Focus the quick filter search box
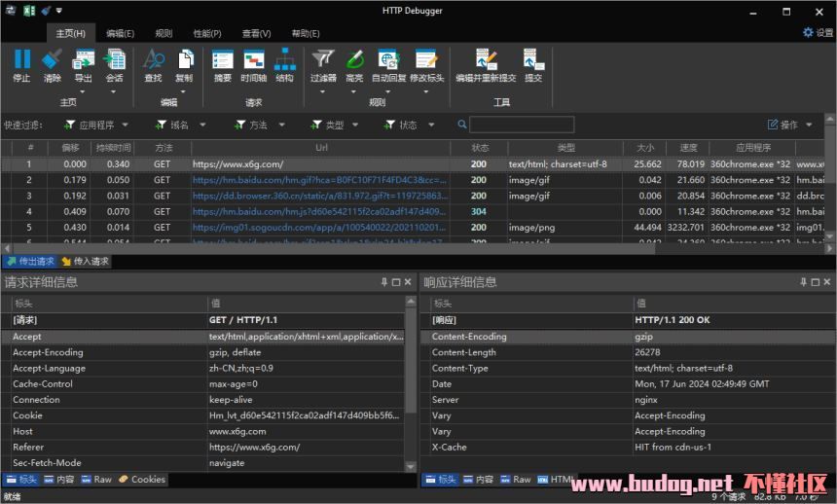 tap(522, 125)
